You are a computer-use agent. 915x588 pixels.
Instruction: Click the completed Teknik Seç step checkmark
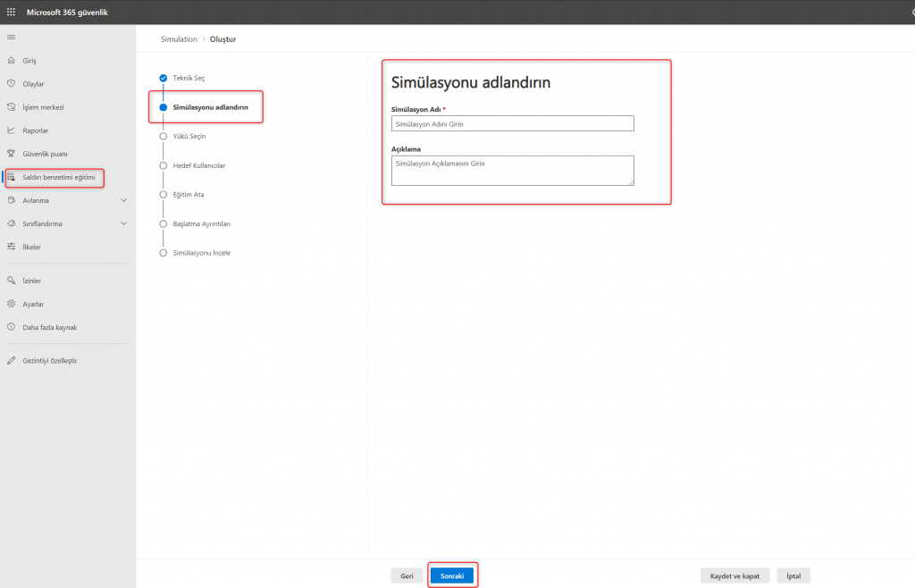163,79
